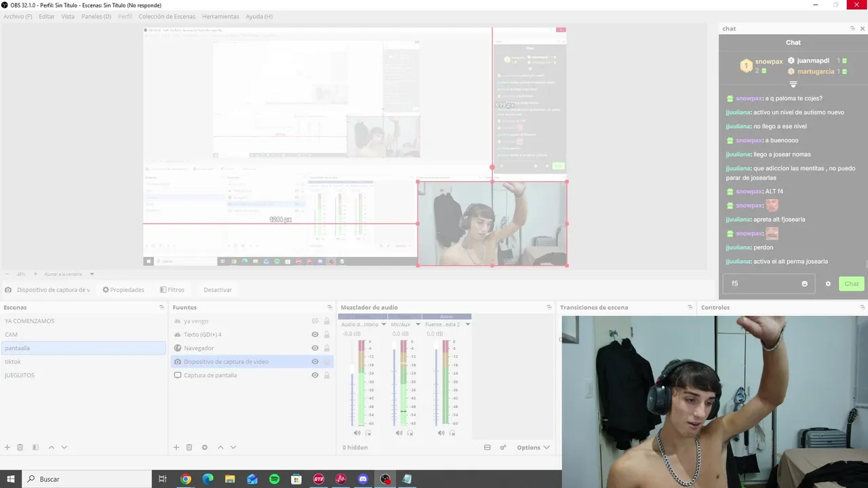The image size is (868, 488).
Task: Mute the desktop audio channel speaker
Action: (x=357, y=432)
